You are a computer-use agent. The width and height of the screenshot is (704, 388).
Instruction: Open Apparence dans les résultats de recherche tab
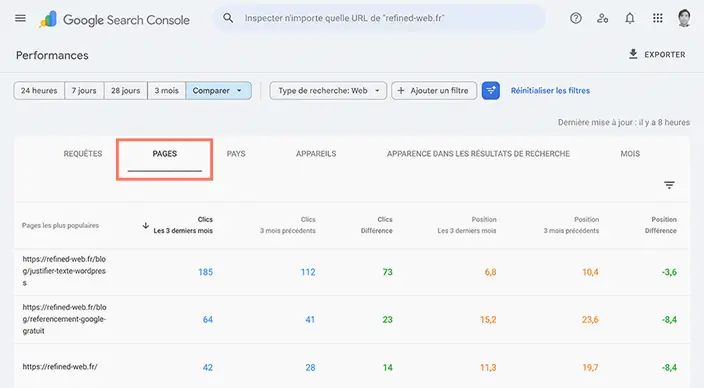pos(478,154)
